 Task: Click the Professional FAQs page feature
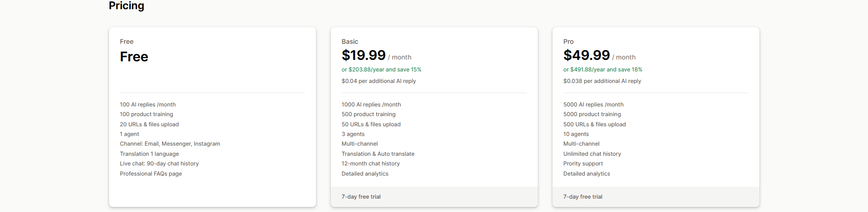click(151, 174)
